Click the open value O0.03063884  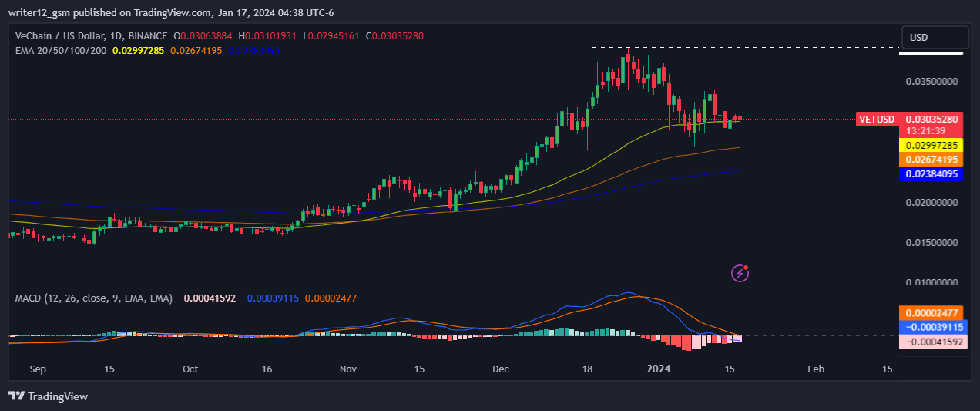pyautogui.click(x=204, y=36)
